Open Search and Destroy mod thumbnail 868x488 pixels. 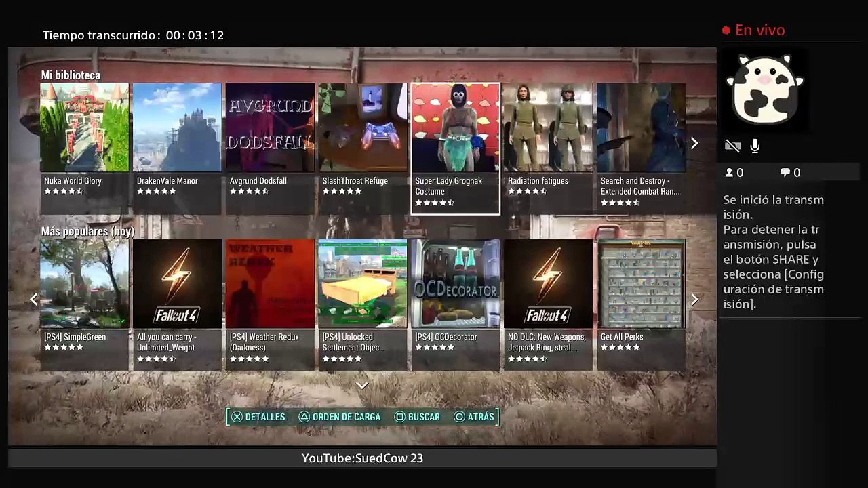641,127
